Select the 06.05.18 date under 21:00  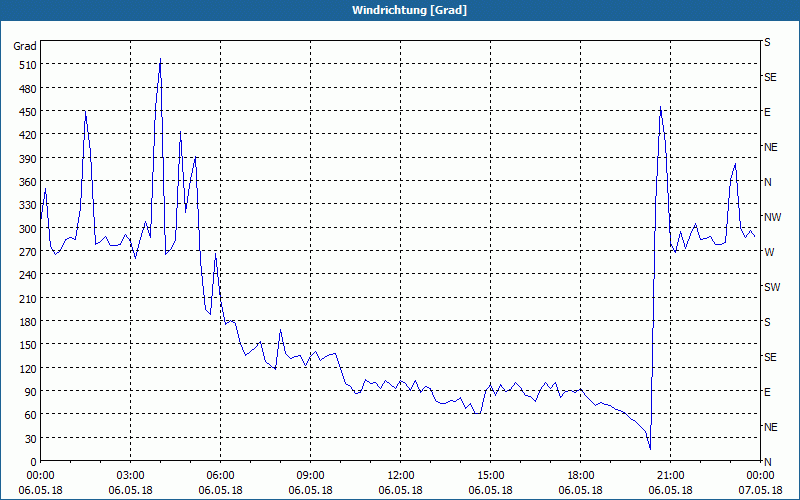(670, 490)
